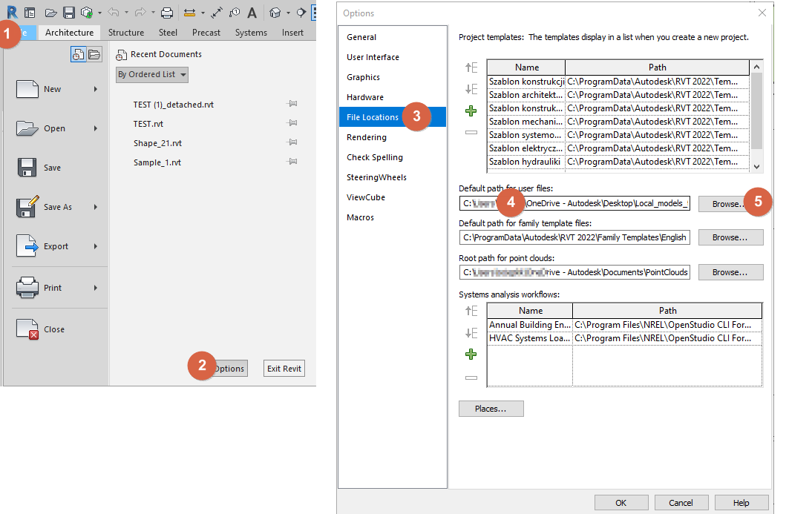Viewport: 812px width, 514px height.
Task: Open a file using the Open folder icon
Action: pyautogui.click(x=50, y=12)
